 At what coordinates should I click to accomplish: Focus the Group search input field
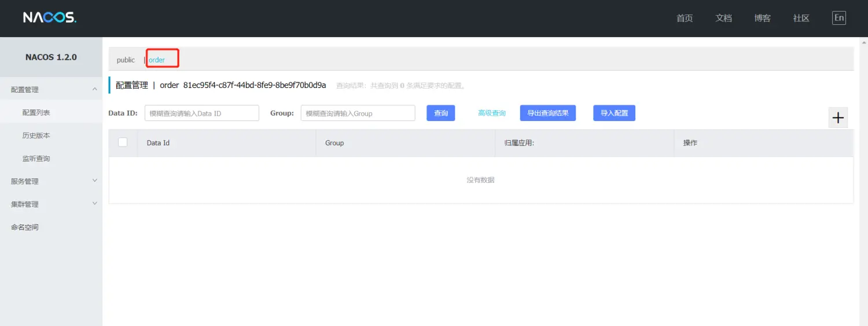pyautogui.click(x=358, y=113)
